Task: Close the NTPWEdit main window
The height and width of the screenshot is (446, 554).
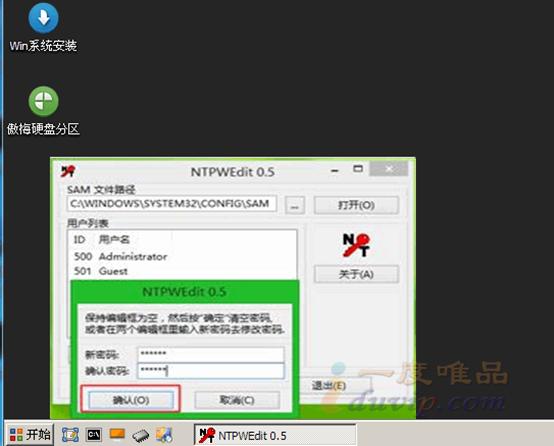Action: (x=389, y=169)
